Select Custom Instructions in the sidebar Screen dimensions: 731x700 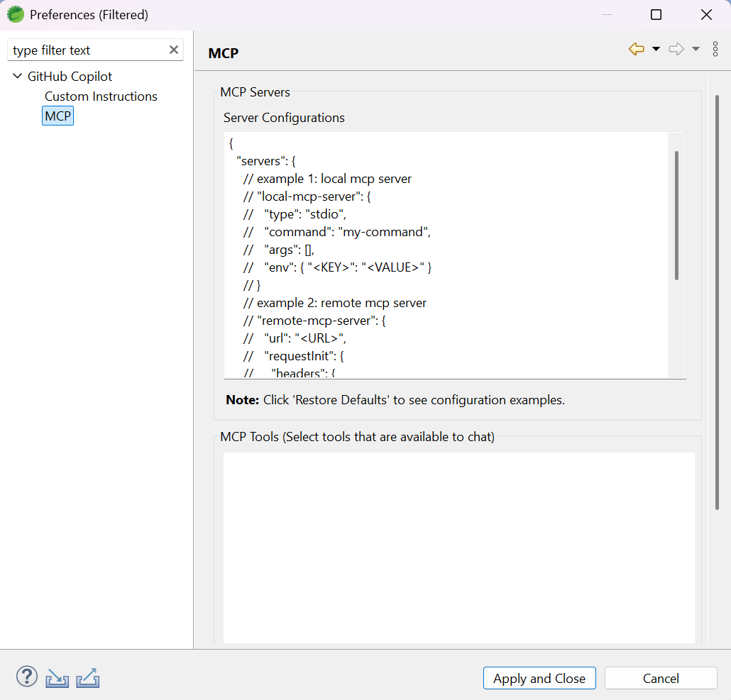pyautogui.click(x=101, y=96)
